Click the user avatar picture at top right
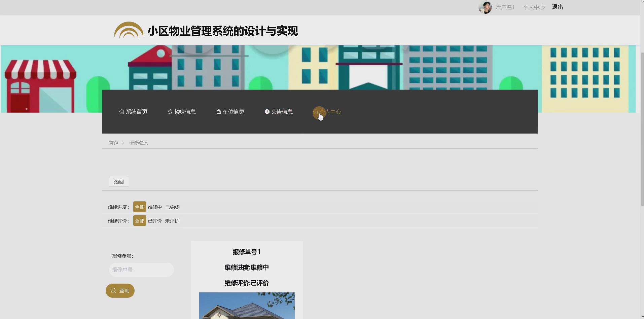 (x=485, y=7)
